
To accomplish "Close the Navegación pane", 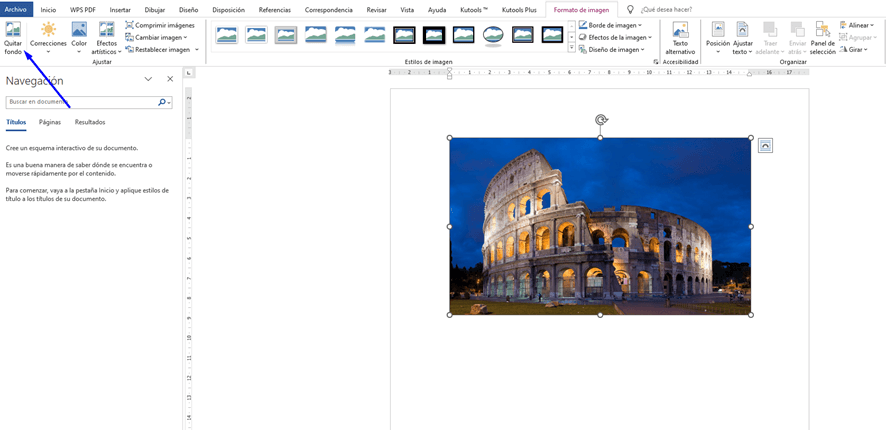I will click(x=170, y=79).
